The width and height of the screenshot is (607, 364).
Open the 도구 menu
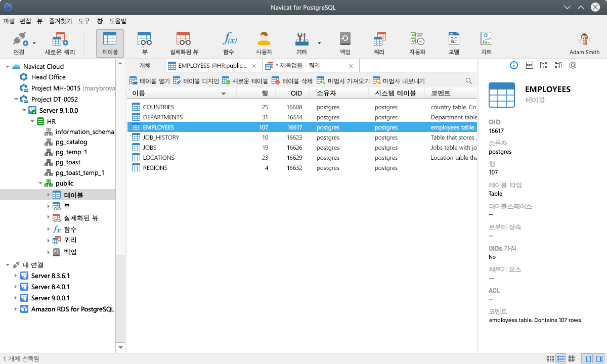point(84,21)
